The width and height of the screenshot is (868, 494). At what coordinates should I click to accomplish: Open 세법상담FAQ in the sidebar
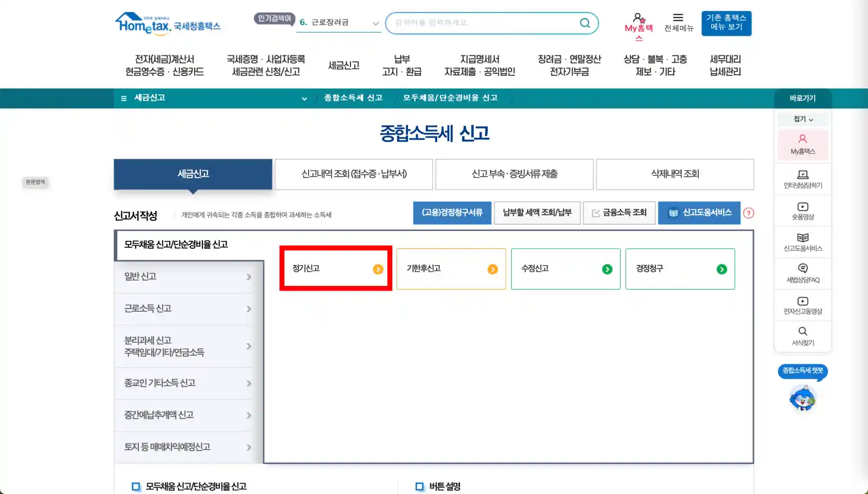[802, 273]
